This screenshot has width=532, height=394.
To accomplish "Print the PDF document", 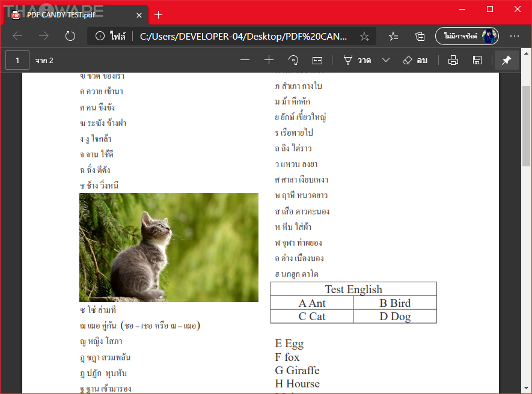I will pos(453,60).
